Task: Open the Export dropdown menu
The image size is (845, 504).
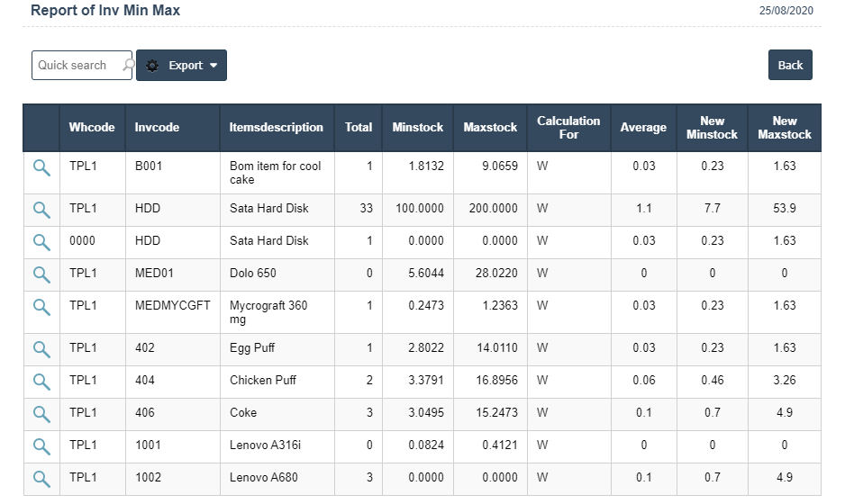Action: [181, 66]
